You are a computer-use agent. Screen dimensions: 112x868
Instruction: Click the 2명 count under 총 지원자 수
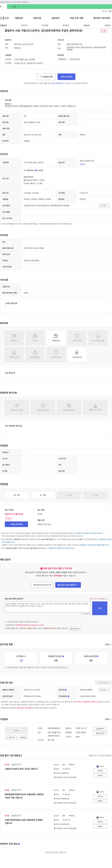21,660
